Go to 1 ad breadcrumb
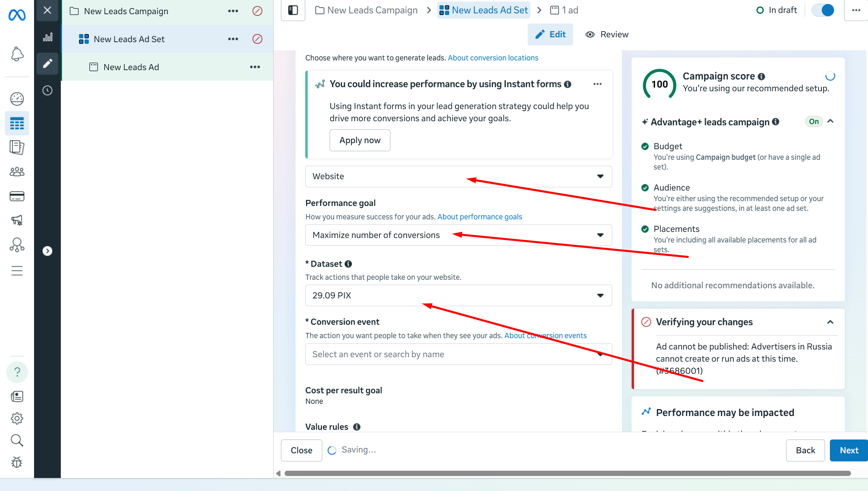 (x=564, y=10)
